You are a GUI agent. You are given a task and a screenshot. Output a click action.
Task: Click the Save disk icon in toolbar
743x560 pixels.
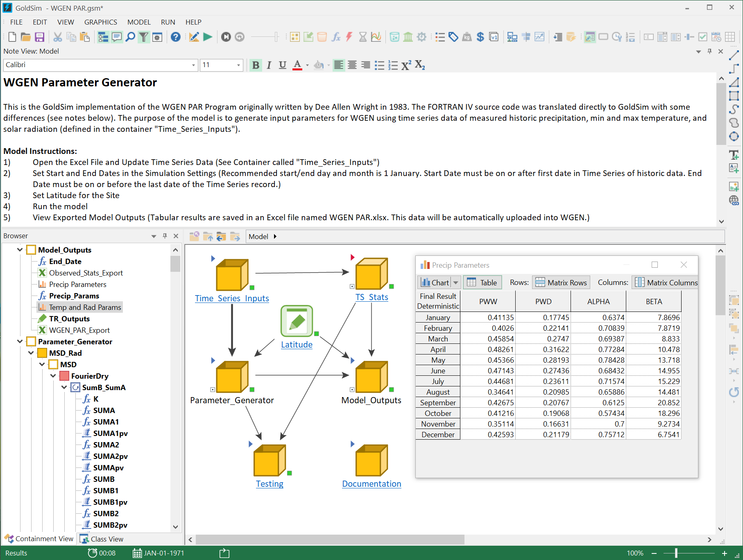(x=39, y=37)
